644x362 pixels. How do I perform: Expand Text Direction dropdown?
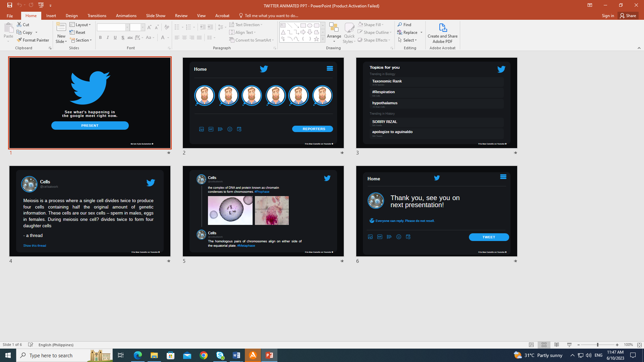[x=246, y=24]
